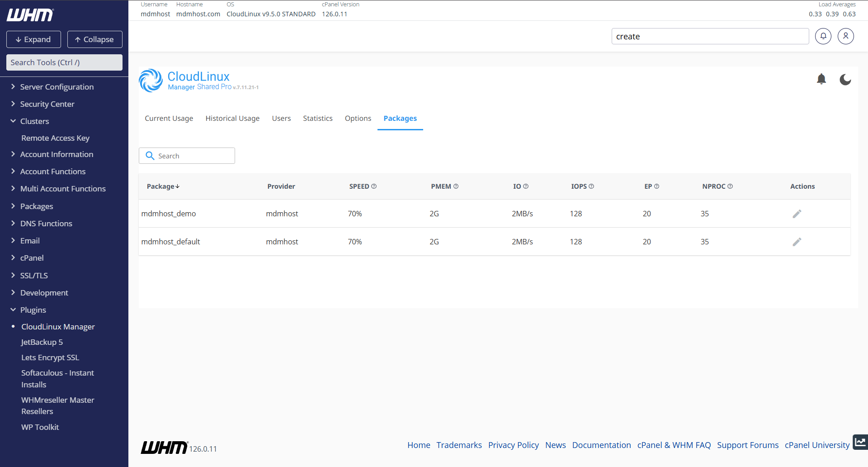The image size is (868, 467).
Task: Switch to Current Usage tab
Action: click(169, 118)
